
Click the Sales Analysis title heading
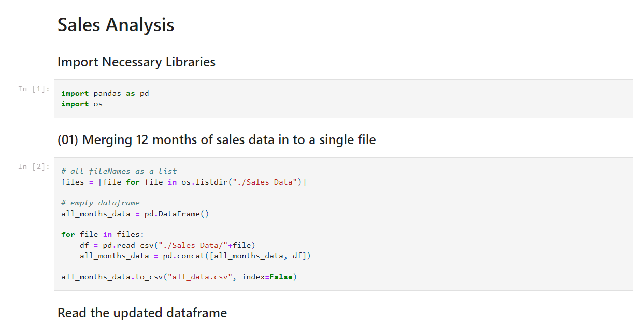(116, 24)
